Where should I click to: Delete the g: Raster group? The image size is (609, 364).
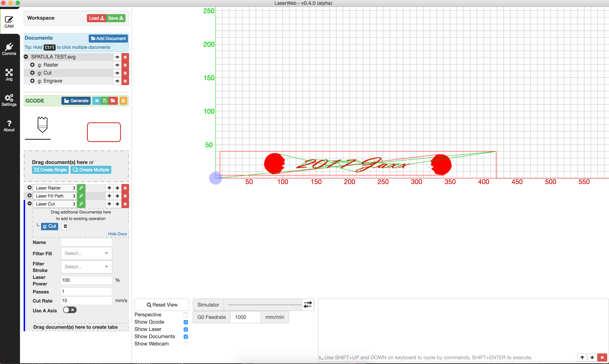pyautogui.click(x=125, y=65)
